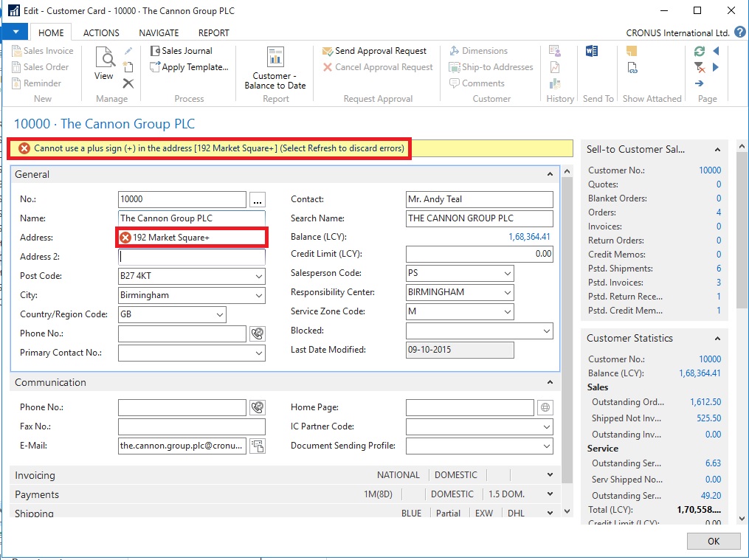
Task: Click the phone dial icon beside Communication Phone No.
Action: (x=257, y=407)
